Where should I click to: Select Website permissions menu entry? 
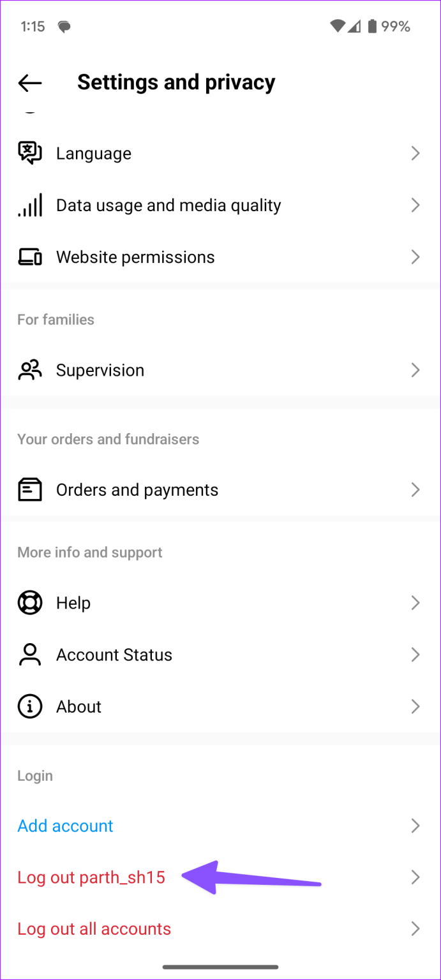click(135, 257)
